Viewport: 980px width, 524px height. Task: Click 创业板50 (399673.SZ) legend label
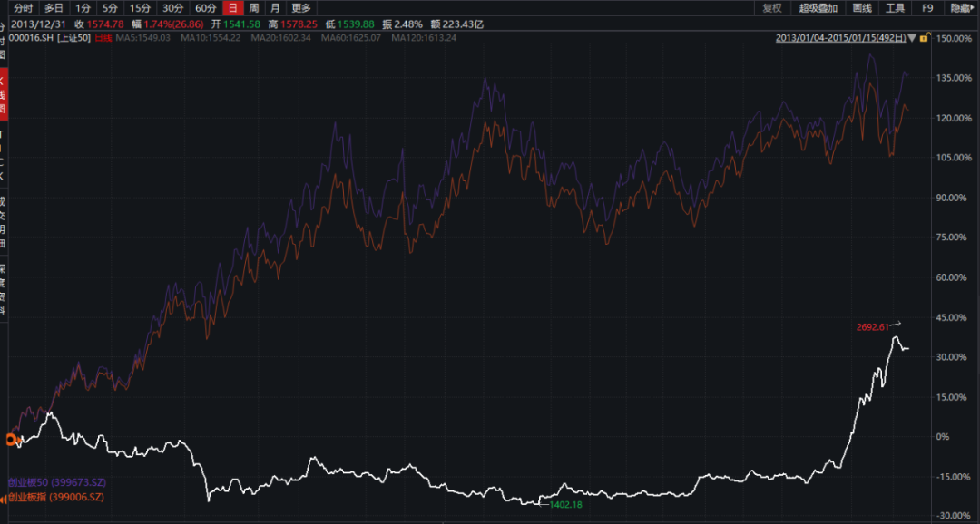tap(55, 482)
